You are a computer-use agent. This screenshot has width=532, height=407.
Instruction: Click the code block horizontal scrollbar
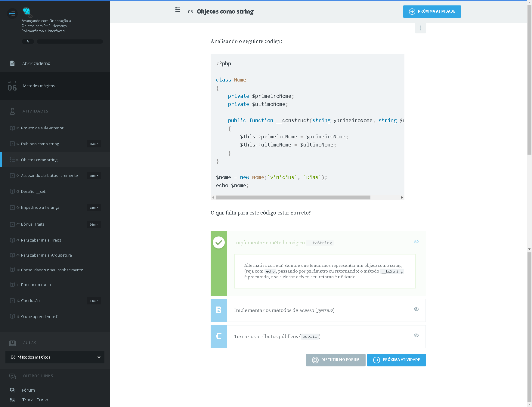coord(293,198)
